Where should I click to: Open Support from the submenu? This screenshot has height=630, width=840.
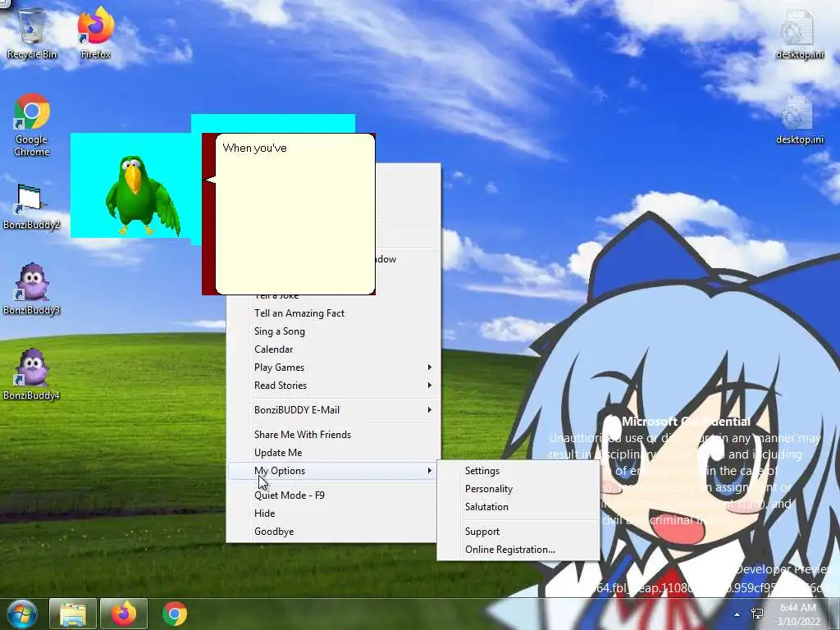click(518, 532)
